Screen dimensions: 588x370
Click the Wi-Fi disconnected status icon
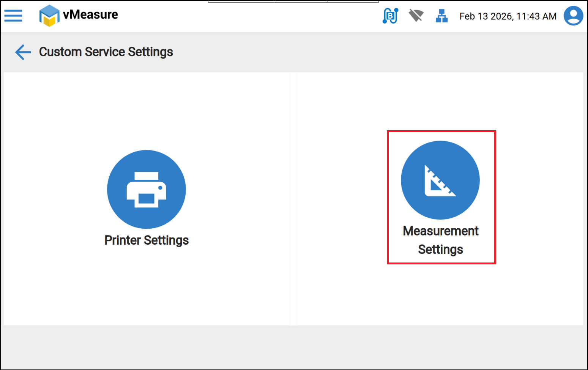[416, 16]
